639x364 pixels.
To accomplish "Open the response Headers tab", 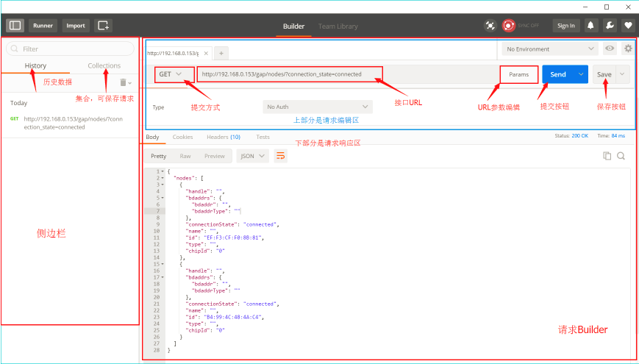I will coord(224,137).
